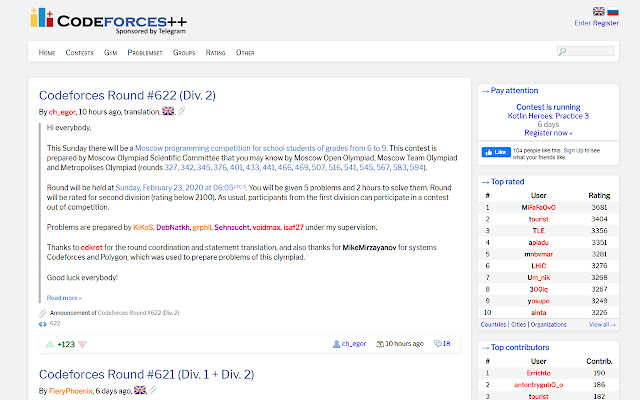Open top rated user TLE
The width and height of the screenshot is (640, 400).
tap(538, 231)
